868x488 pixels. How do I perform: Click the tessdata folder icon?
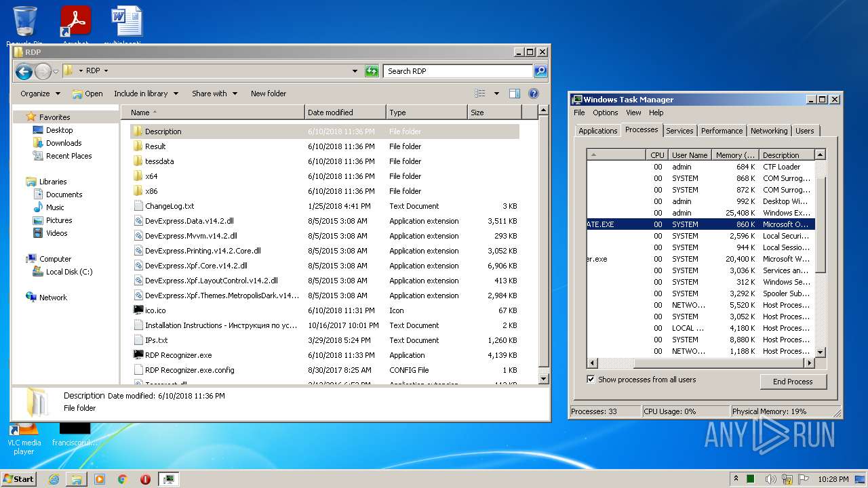[138, 161]
